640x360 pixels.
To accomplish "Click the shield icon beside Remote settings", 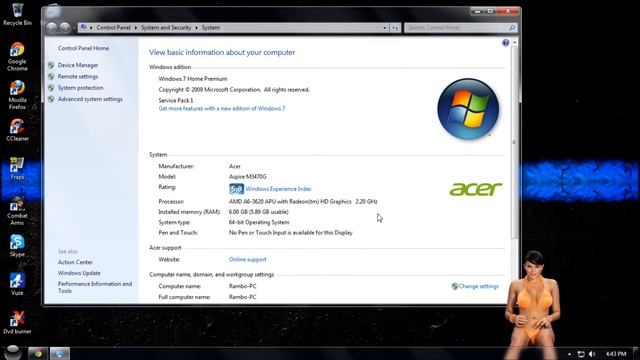I will coord(51,76).
